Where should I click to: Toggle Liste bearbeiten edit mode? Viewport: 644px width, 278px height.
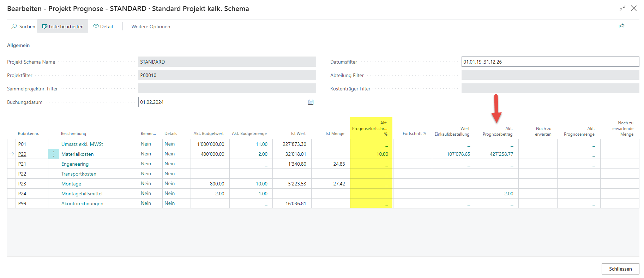[63, 26]
